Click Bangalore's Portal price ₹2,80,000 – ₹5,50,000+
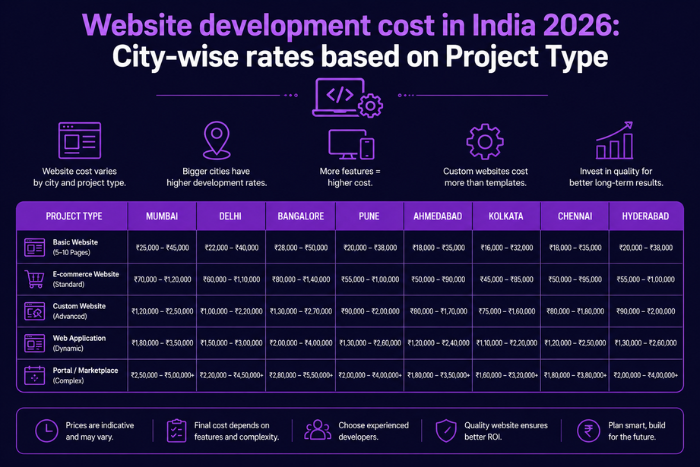Image resolution: width=700 pixels, height=467 pixels. click(301, 375)
